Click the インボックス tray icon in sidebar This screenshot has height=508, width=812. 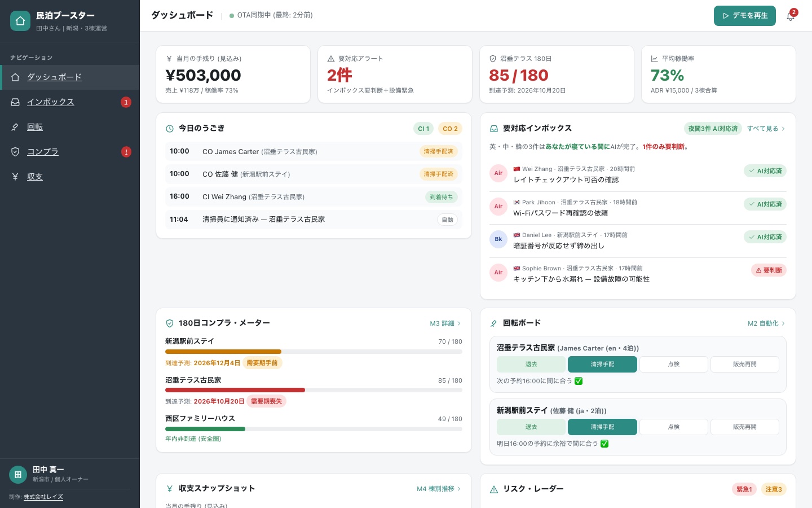(15, 102)
